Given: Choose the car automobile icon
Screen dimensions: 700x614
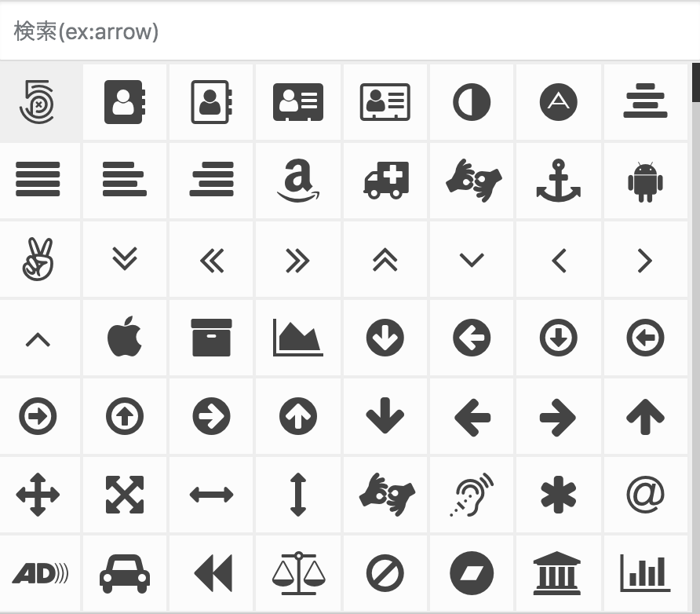Looking at the screenshot, I should (x=125, y=574).
